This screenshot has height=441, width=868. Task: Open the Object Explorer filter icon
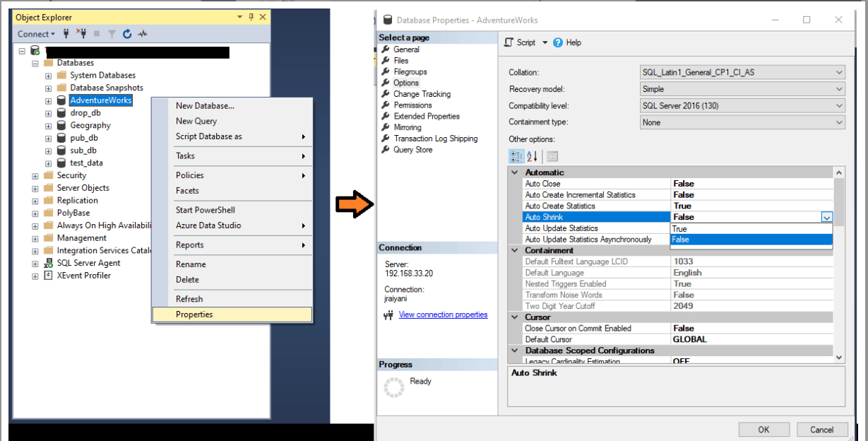coord(112,34)
